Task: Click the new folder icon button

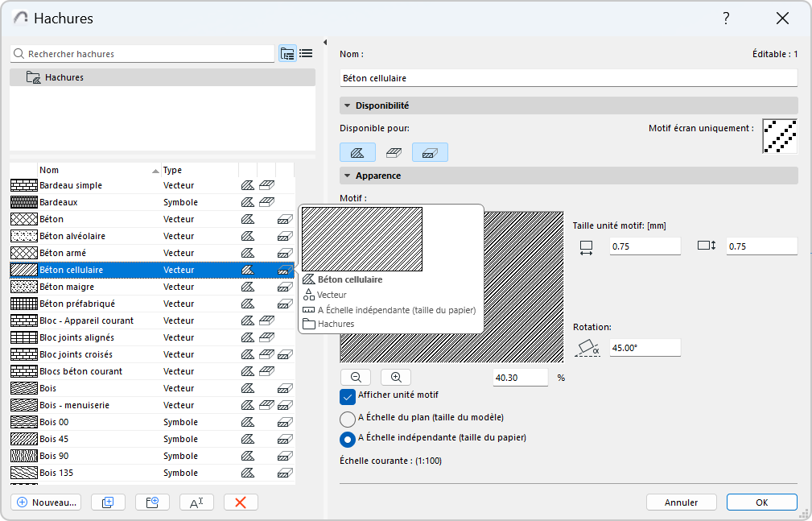Action: pyautogui.click(x=152, y=502)
